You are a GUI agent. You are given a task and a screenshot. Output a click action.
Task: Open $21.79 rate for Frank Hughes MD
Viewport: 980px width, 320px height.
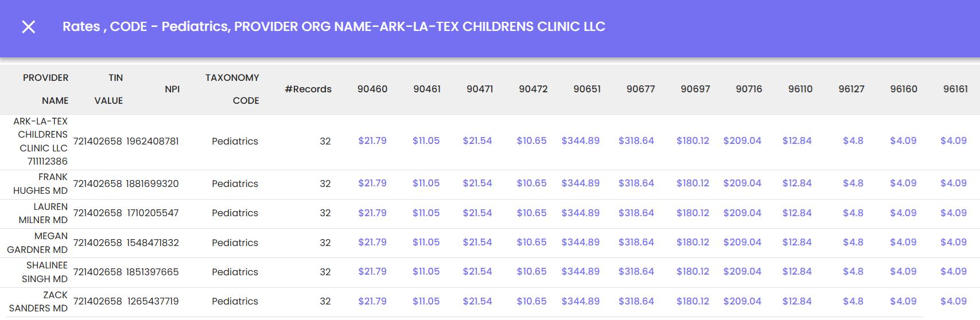372,183
